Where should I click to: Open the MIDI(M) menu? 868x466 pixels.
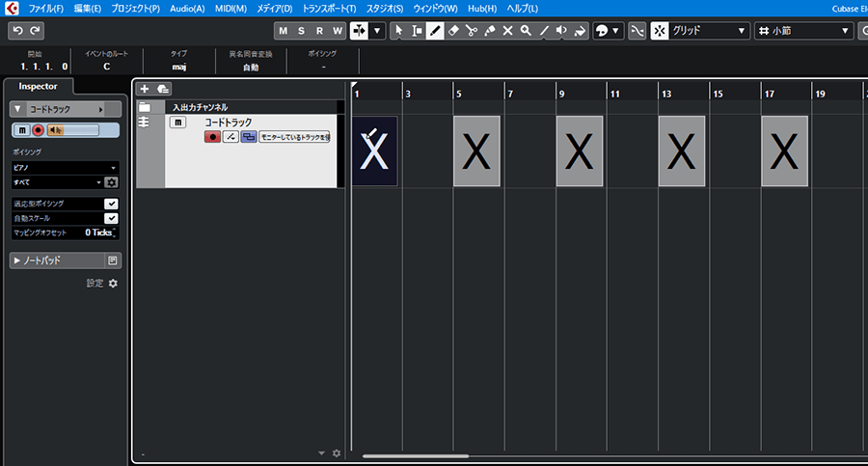coord(231,9)
